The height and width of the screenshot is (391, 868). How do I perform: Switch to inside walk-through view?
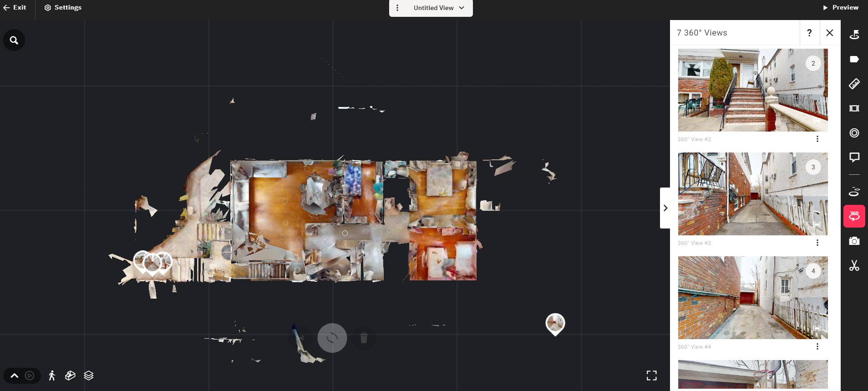(52, 376)
